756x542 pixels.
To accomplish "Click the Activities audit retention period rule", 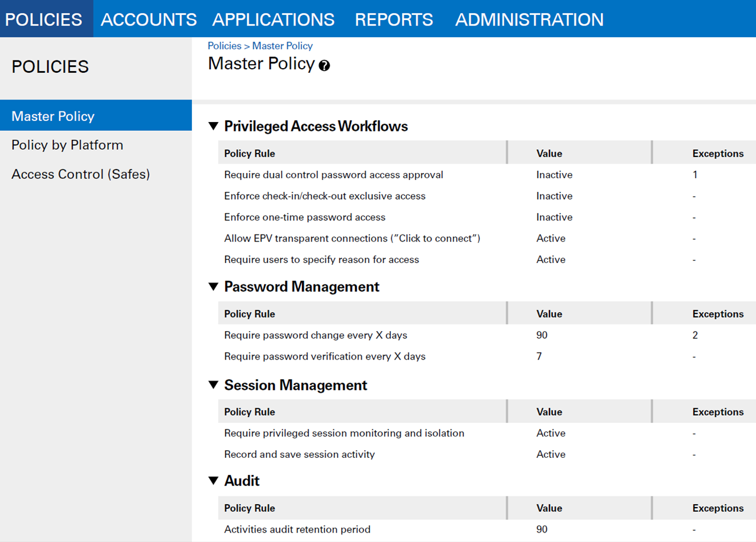I will coord(297,530).
